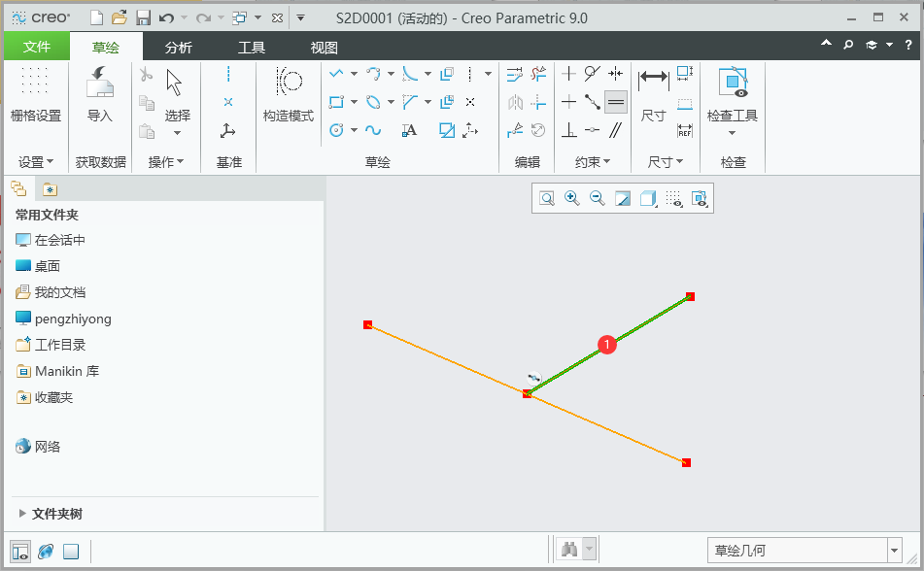The width and height of the screenshot is (924, 571).
Task: Switch to the 视图 tab
Action: click(325, 48)
